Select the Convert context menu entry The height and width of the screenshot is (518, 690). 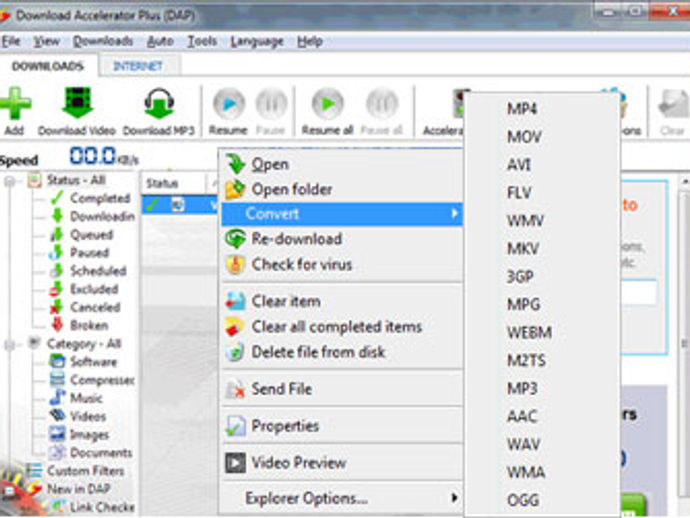click(342, 214)
